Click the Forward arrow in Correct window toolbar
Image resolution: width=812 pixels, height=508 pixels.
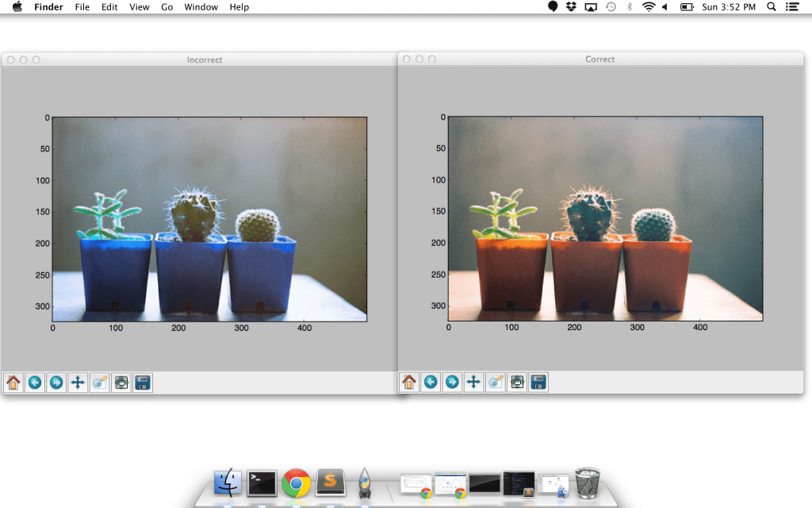(452, 382)
